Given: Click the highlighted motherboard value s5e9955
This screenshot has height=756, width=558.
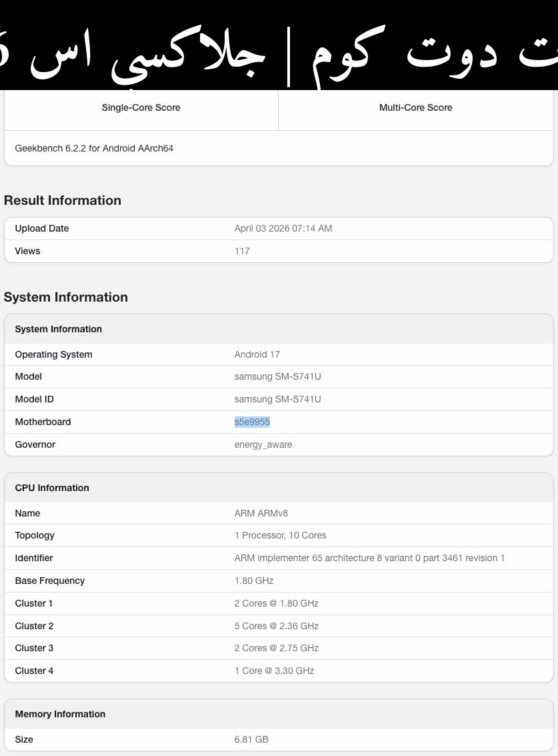Looking at the screenshot, I should pyautogui.click(x=252, y=422).
